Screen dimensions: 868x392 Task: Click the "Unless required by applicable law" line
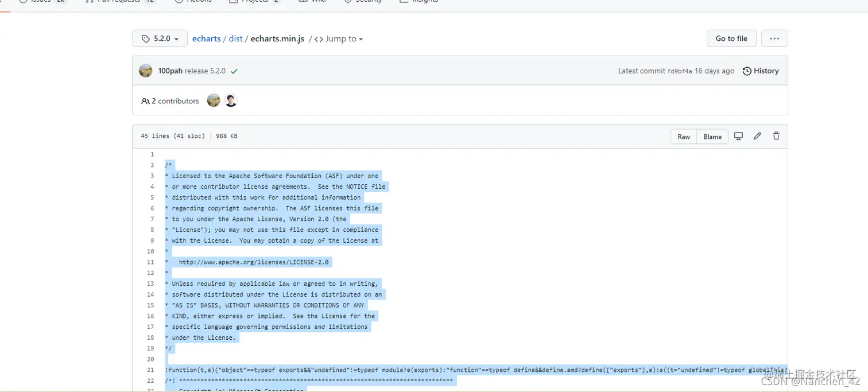272,284
